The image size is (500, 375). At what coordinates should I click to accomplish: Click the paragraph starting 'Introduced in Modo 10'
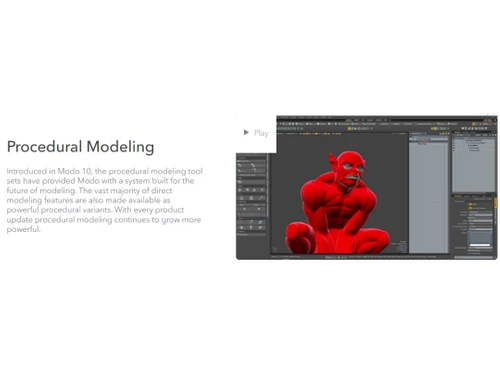point(104,200)
